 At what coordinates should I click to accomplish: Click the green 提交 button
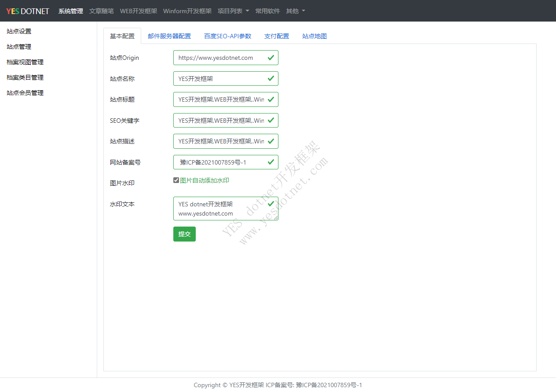pyautogui.click(x=184, y=234)
